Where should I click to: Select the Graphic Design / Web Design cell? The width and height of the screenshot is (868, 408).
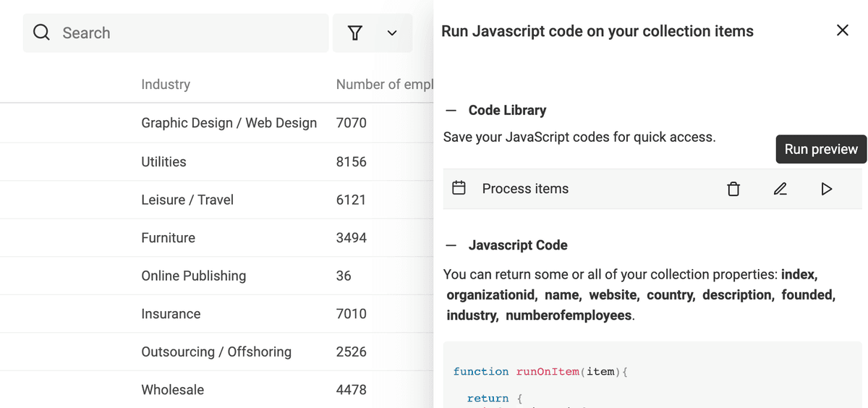[x=229, y=123]
